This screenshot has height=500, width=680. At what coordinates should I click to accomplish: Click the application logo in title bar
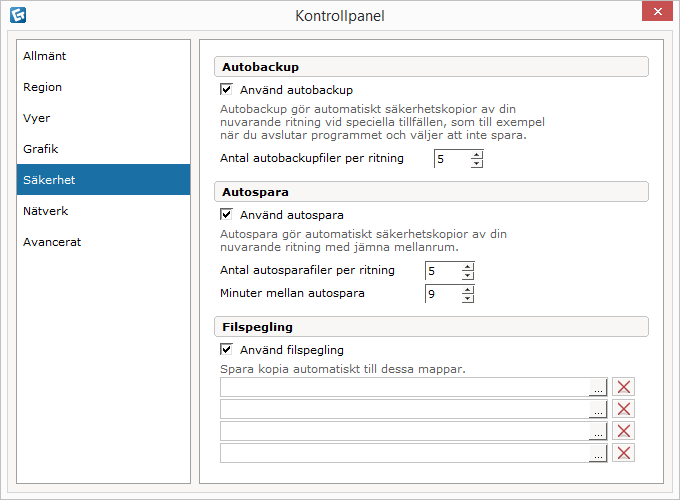[x=18, y=15]
